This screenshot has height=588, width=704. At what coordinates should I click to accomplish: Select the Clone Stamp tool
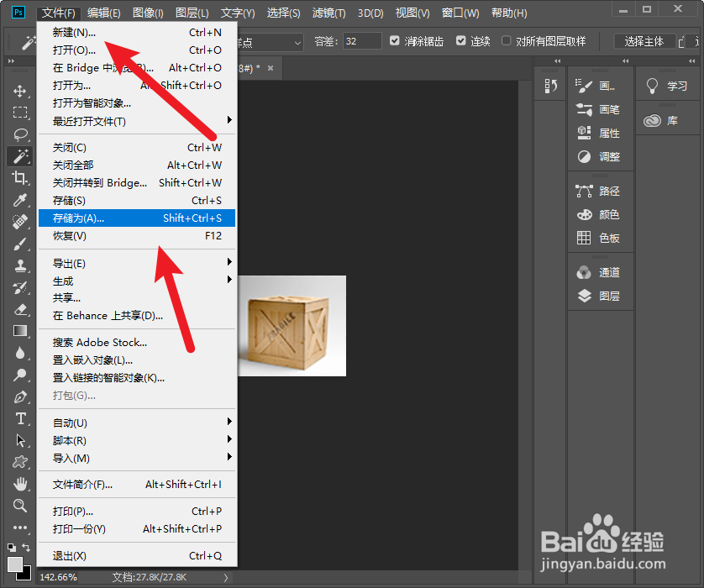[20, 265]
